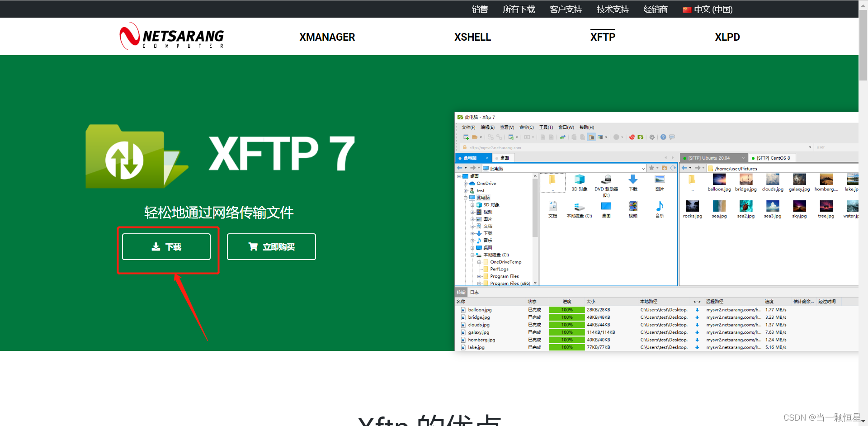
Task: Click the local pane back arrow
Action: pos(460,168)
